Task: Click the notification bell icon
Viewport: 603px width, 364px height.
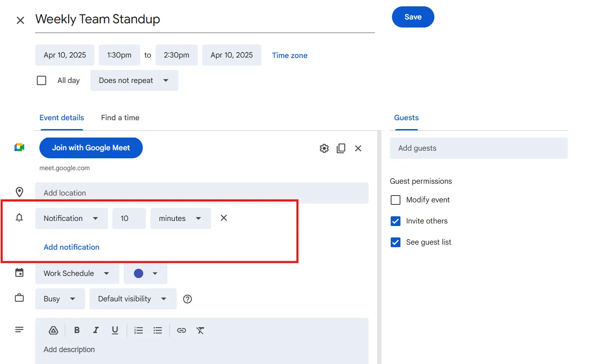Action: tap(19, 218)
